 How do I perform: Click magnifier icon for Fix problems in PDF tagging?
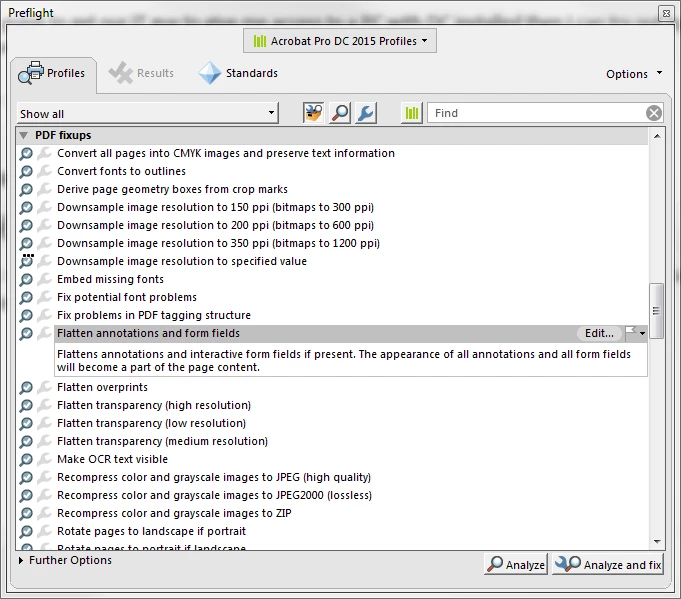click(x=26, y=315)
